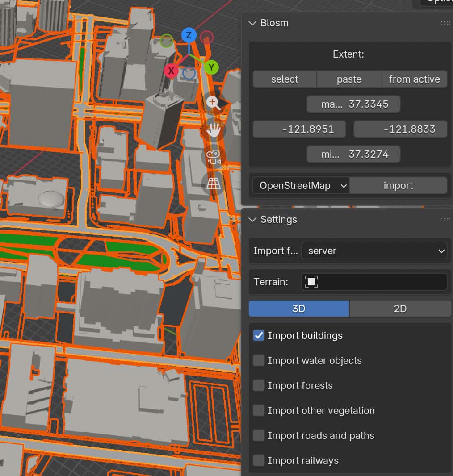This screenshot has height=476, width=453.
Task: Switch to the 3D import mode
Action: pyautogui.click(x=298, y=309)
